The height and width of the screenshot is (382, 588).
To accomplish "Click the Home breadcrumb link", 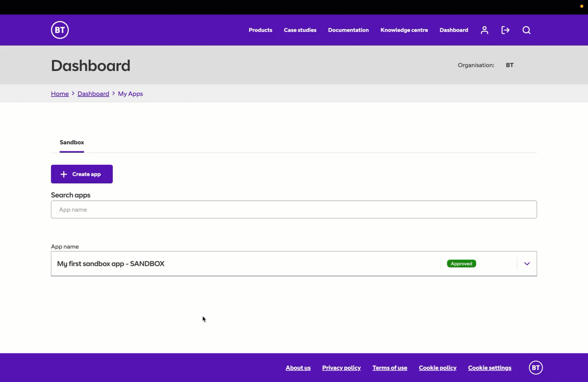I will click(60, 94).
